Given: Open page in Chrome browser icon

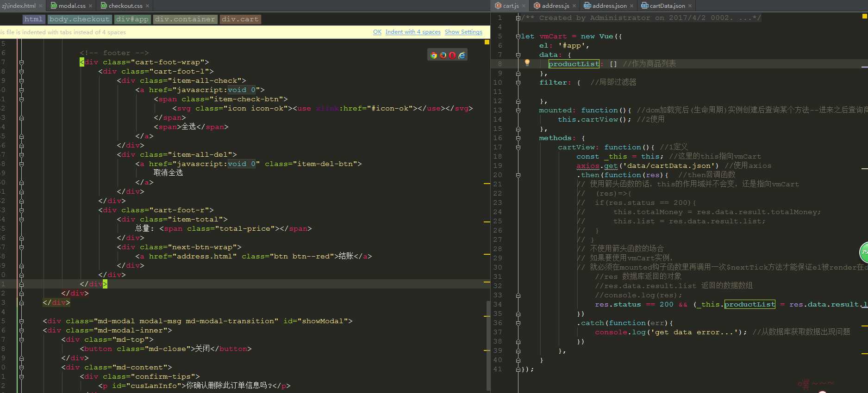Looking at the screenshot, I should point(434,55).
